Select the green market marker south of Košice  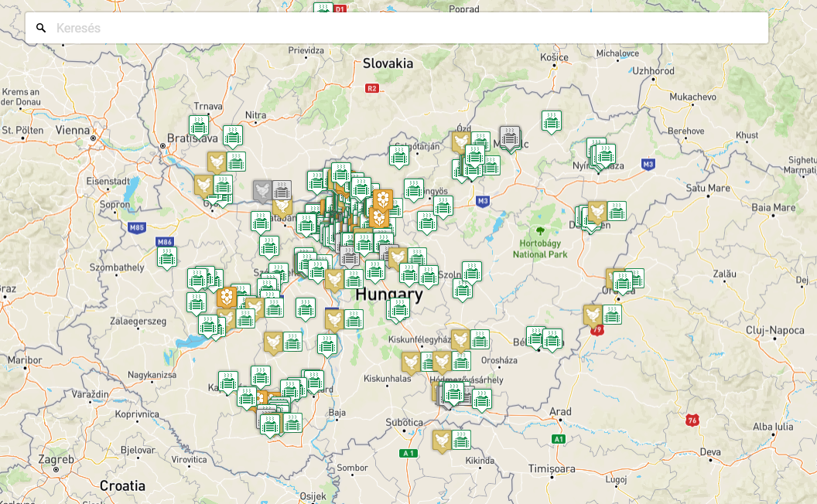[x=551, y=121]
